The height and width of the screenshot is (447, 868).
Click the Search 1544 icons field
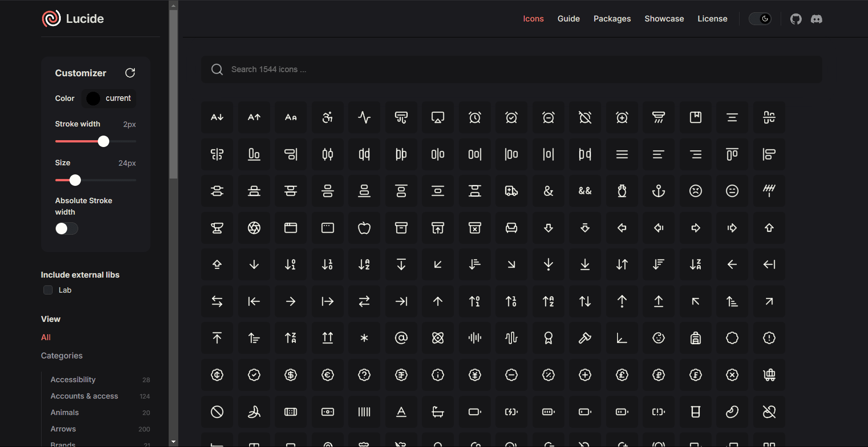[511, 69]
